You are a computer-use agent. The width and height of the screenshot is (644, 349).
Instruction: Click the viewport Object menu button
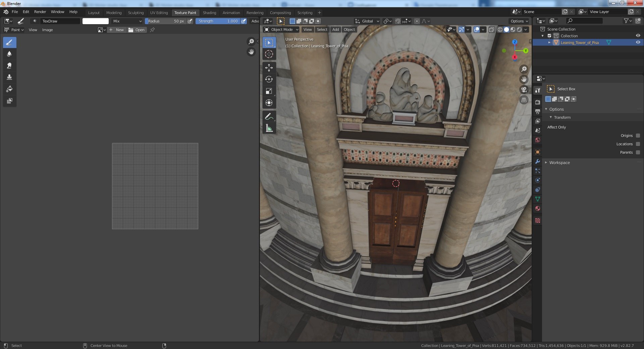click(349, 30)
